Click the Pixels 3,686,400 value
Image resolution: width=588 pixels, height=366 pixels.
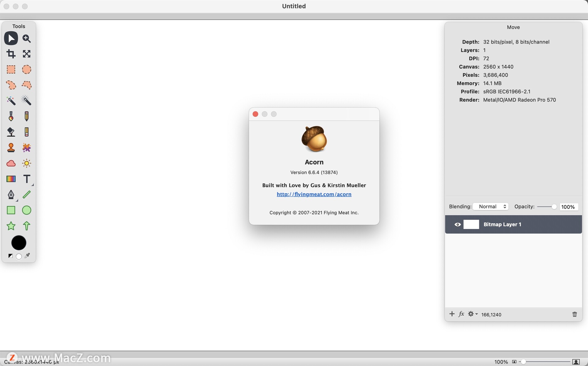[x=496, y=75]
